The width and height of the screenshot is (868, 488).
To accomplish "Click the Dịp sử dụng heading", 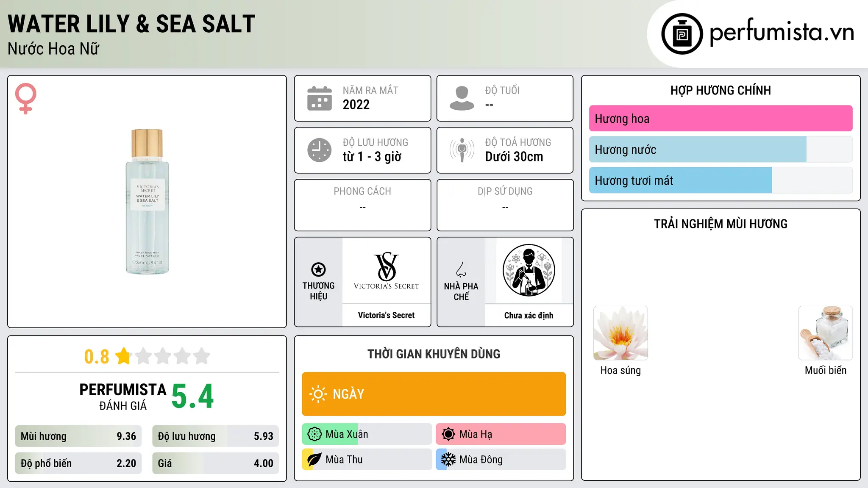I will [x=505, y=191].
